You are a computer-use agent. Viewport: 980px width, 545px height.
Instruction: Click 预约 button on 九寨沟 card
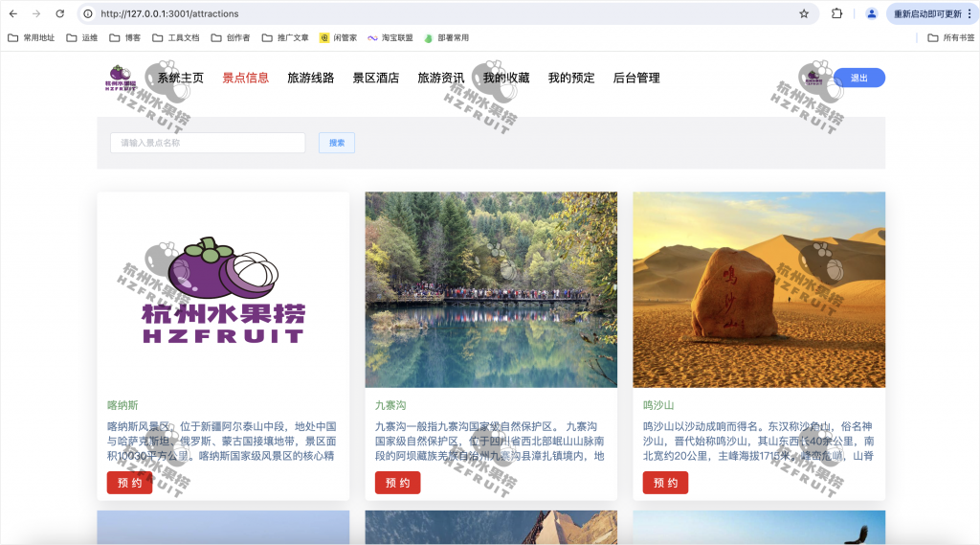(x=397, y=483)
